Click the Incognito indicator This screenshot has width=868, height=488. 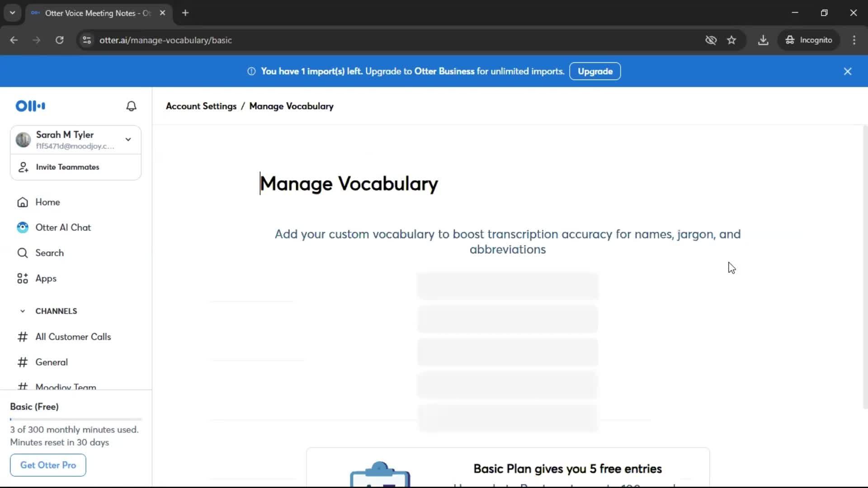[809, 40]
